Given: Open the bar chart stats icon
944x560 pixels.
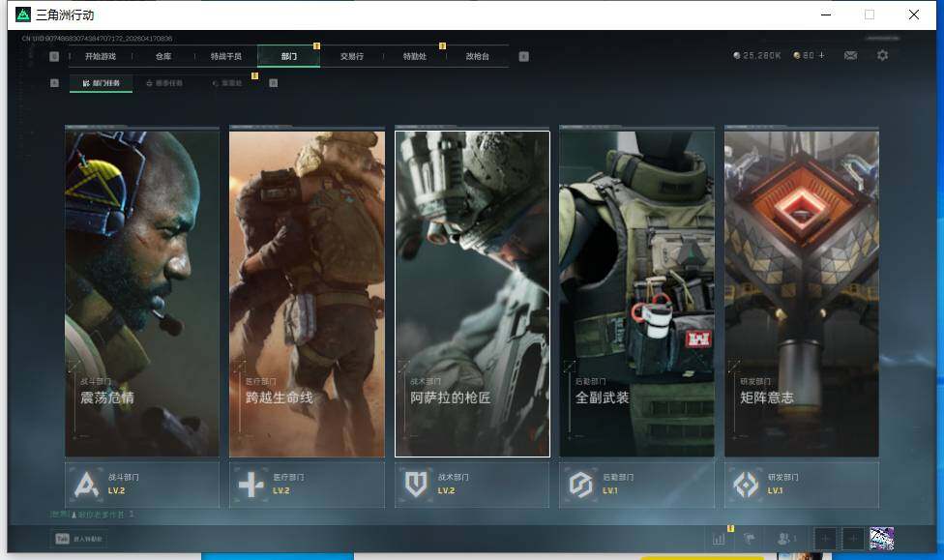Looking at the screenshot, I should click(x=719, y=539).
